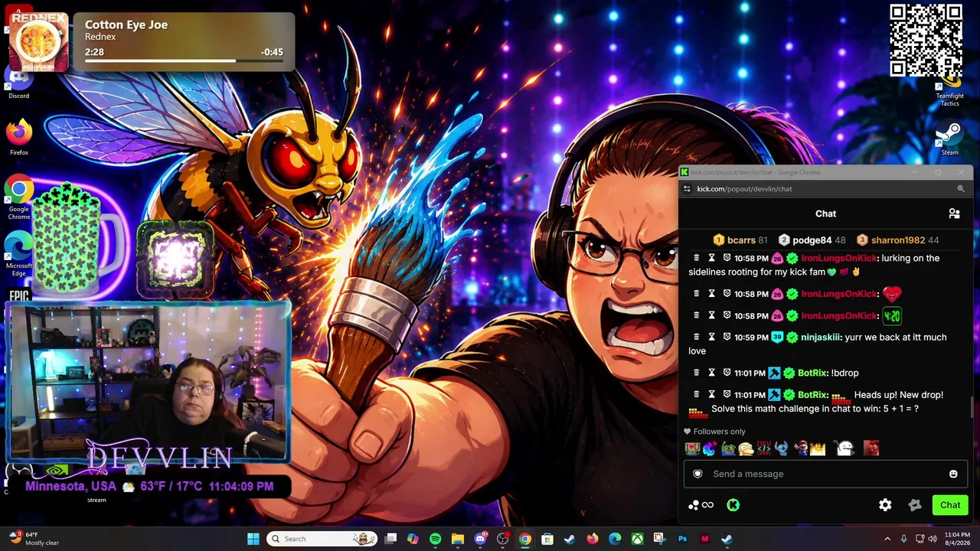This screenshot has height=551, width=980.
Task: Click the shield badge in message input
Action: click(x=697, y=474)
